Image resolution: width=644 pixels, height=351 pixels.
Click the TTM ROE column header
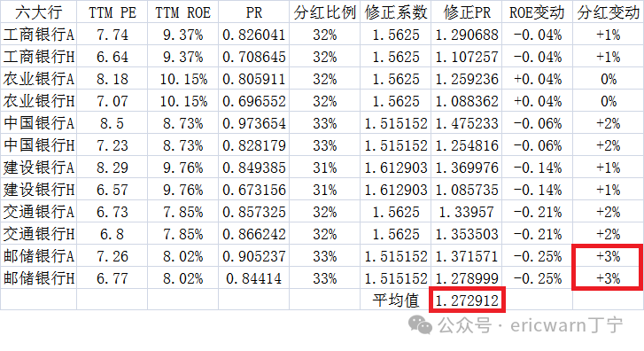(x=182, y=12)
